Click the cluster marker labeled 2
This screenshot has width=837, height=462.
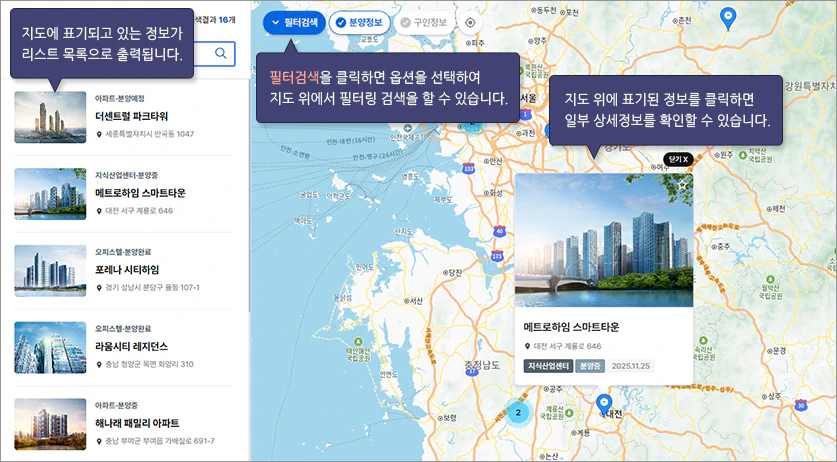click(x=518, y=412)
